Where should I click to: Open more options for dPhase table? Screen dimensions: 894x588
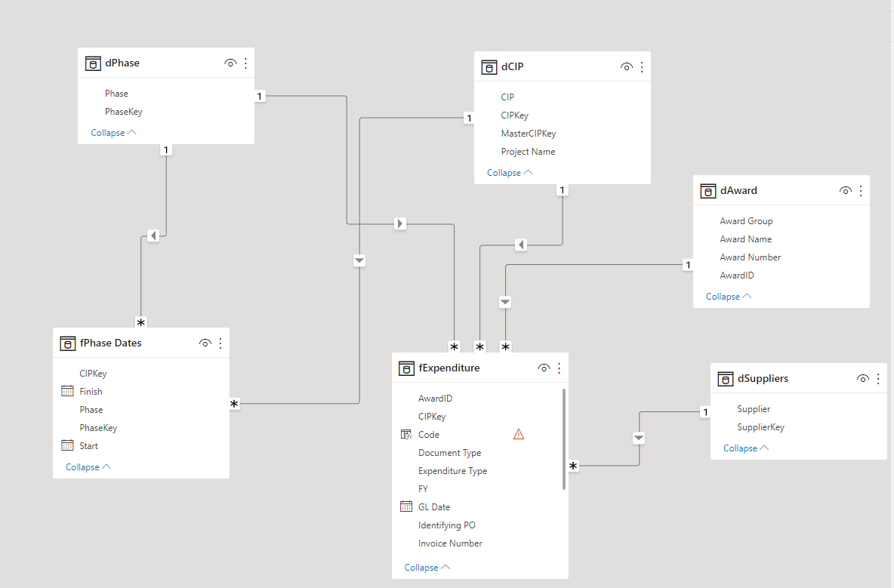[245, 63]
